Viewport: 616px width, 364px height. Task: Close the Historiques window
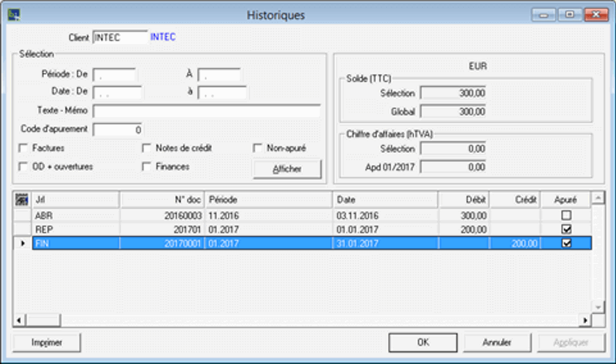(x=595, y=15)
